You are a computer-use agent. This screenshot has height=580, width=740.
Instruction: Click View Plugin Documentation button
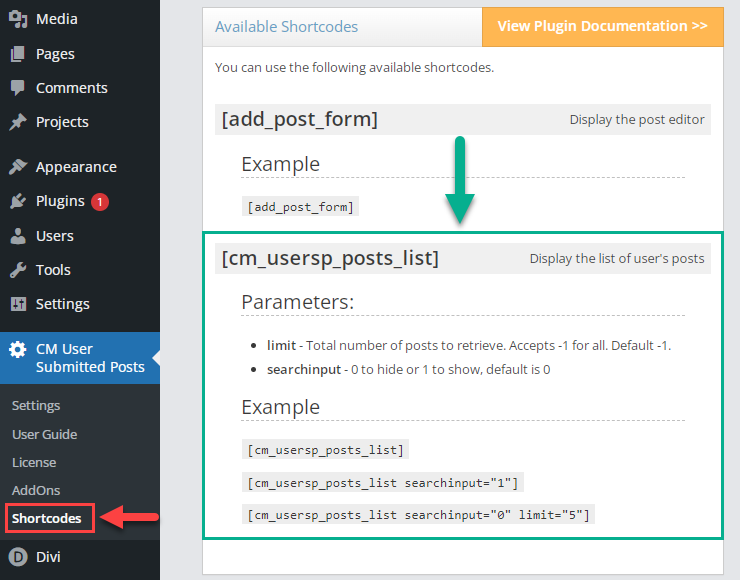coord(603,27)
